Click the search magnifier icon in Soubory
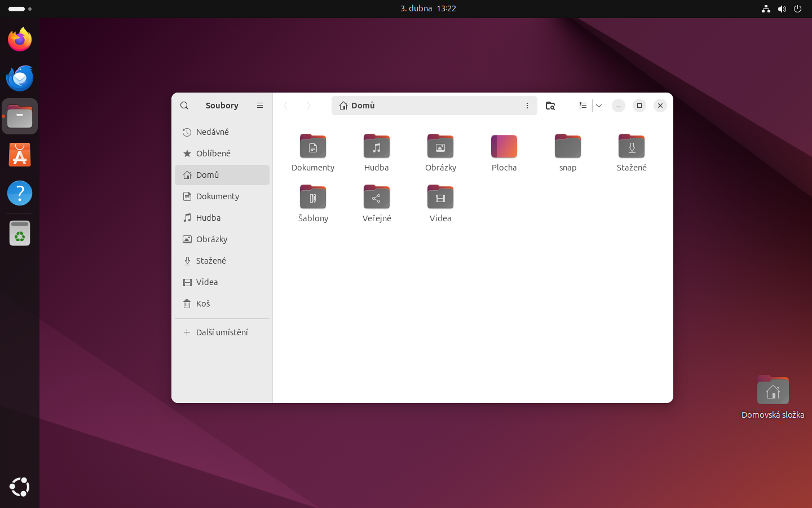This screenshot has width=812, height=508. tap(184, 106)
